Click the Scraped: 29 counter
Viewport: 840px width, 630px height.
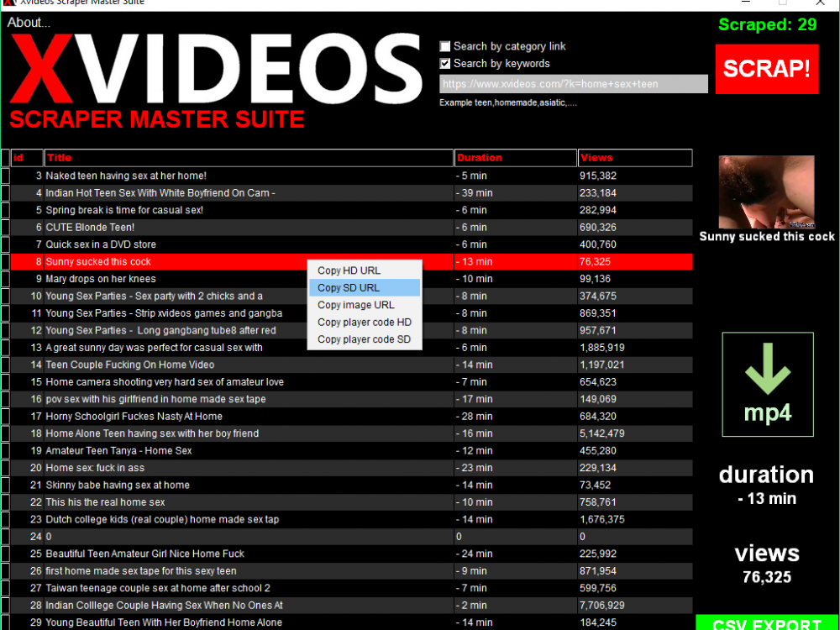pos(767,24)
